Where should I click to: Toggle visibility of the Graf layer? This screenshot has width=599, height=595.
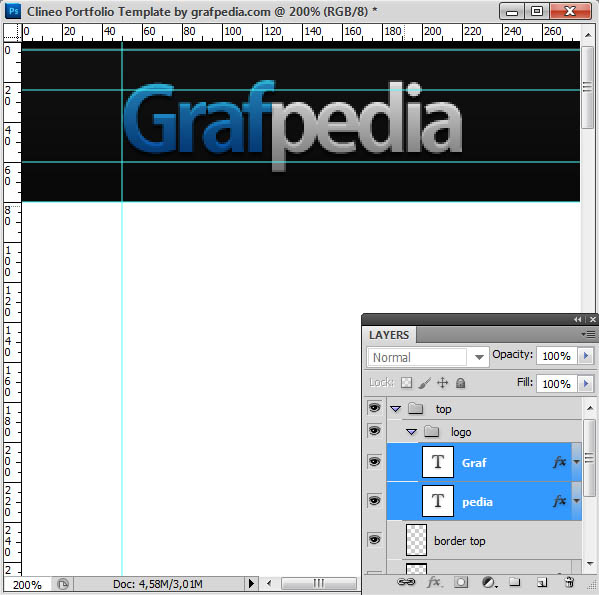[x=374, y=462]
